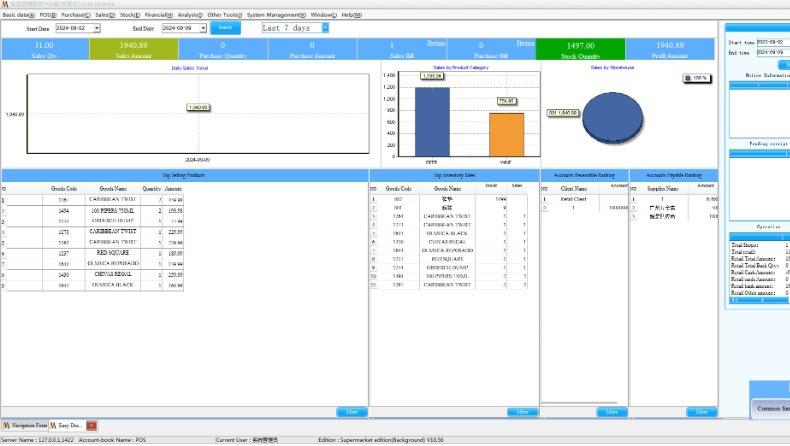Open the Start Date dropdown
The height and width of the screenshot is (446, 790).
(97, 28)
